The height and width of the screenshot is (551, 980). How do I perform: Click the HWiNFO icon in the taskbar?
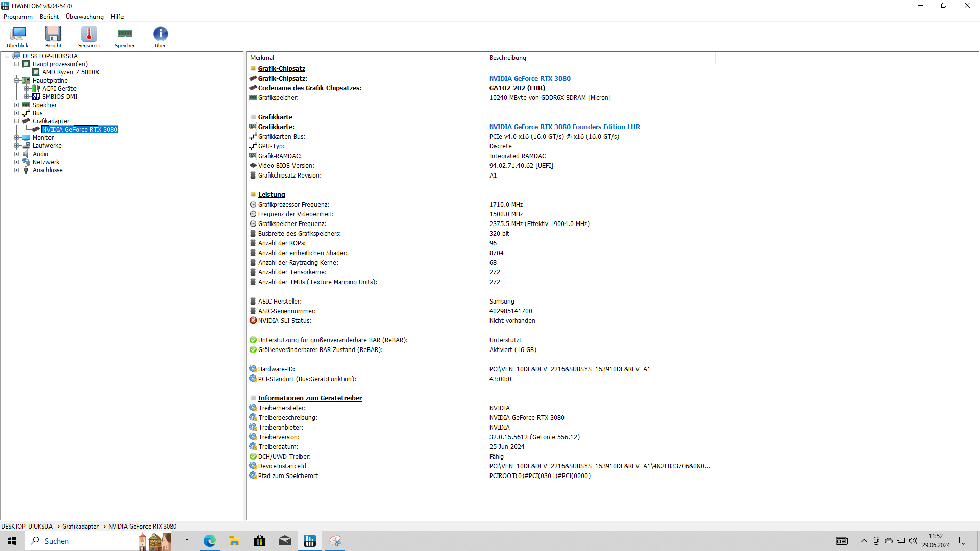[310, 541]
